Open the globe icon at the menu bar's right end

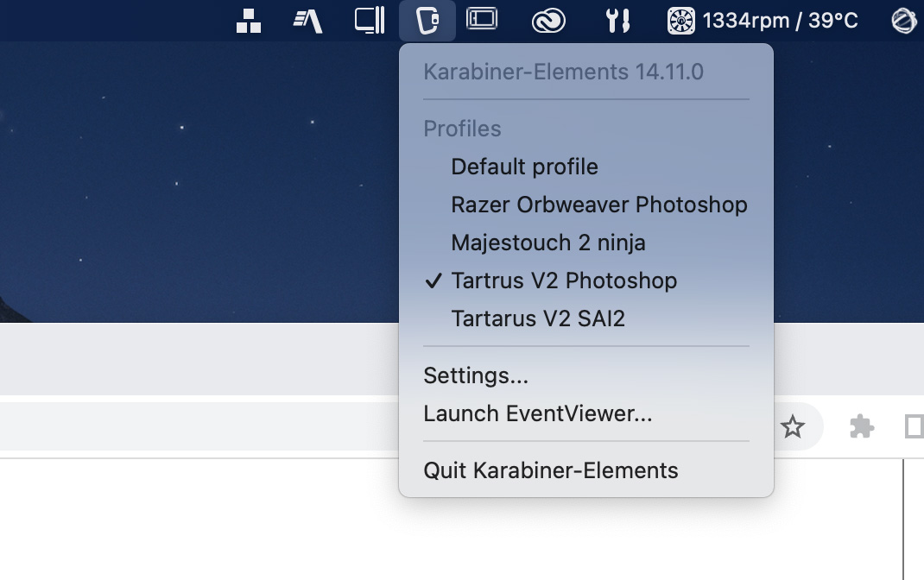coord(904,22)
